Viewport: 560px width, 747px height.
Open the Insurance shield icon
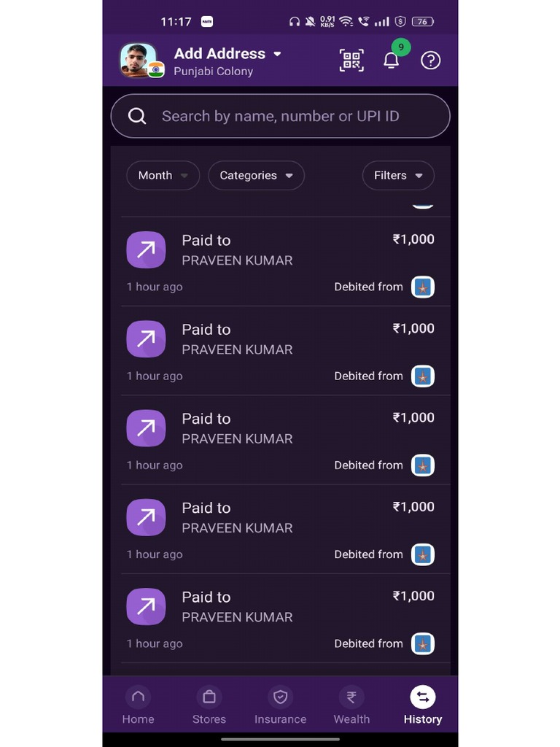pyautogui.click(x=280, y=697)
